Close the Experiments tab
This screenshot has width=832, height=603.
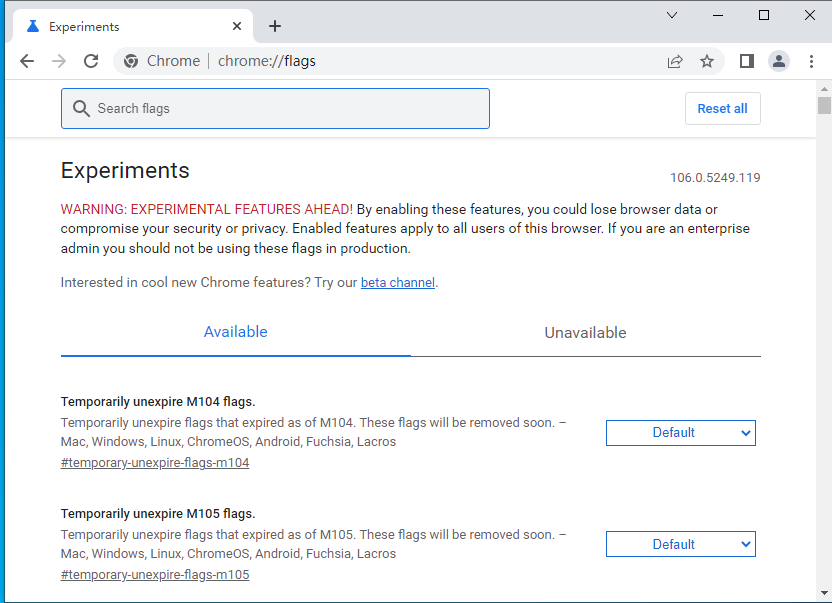pos(237,26)
